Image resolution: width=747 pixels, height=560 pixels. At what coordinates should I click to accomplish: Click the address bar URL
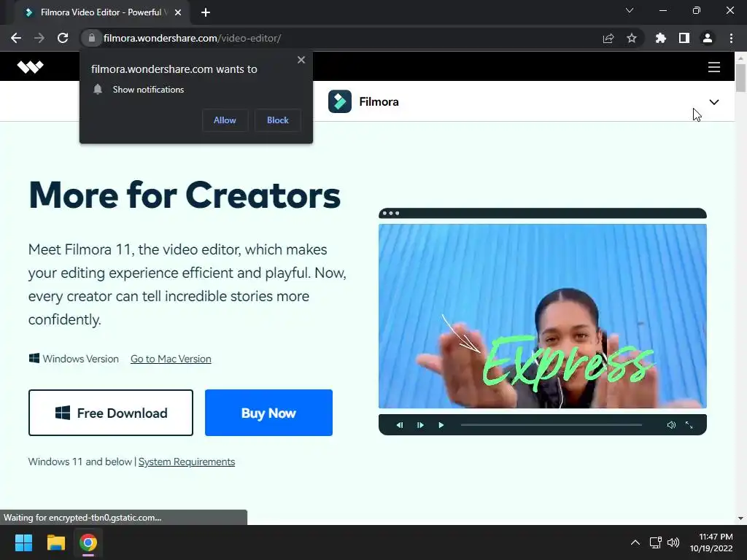point(192,38)
